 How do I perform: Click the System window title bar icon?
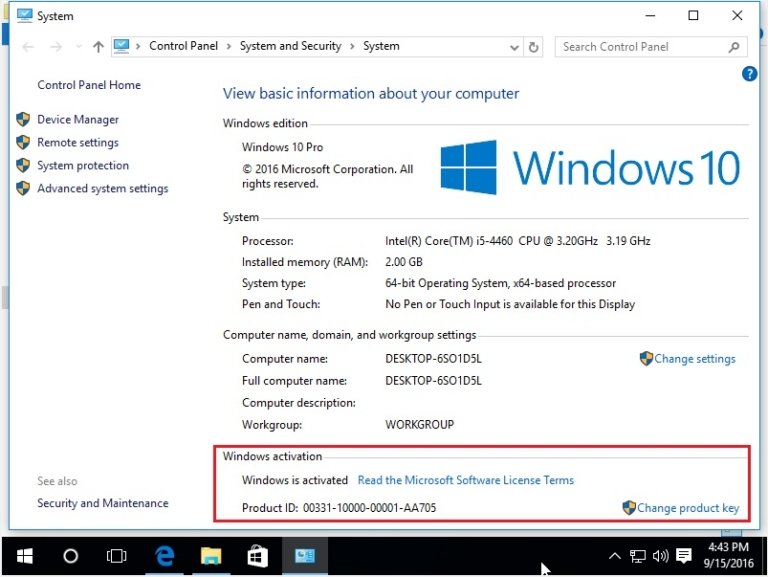(24, 16)
